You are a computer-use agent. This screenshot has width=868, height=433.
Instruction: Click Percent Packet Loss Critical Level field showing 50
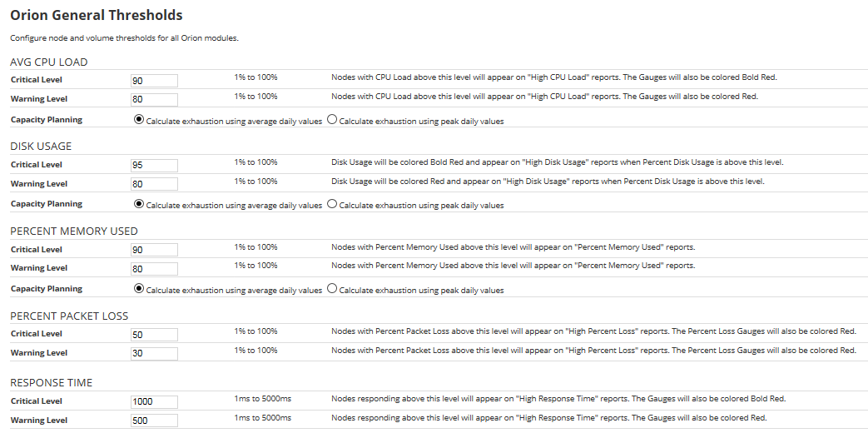pos(155,335)
